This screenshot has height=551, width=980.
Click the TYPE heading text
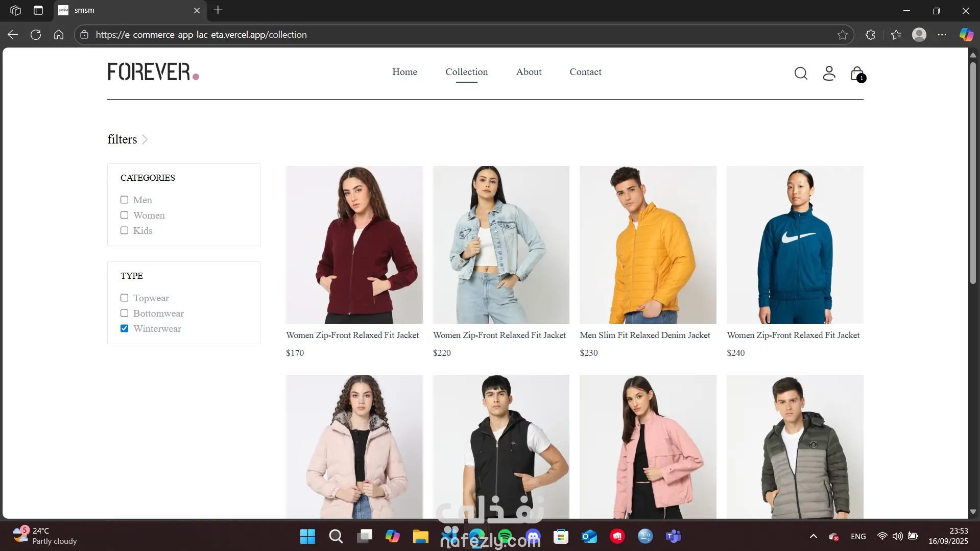[x=132, y=276]
